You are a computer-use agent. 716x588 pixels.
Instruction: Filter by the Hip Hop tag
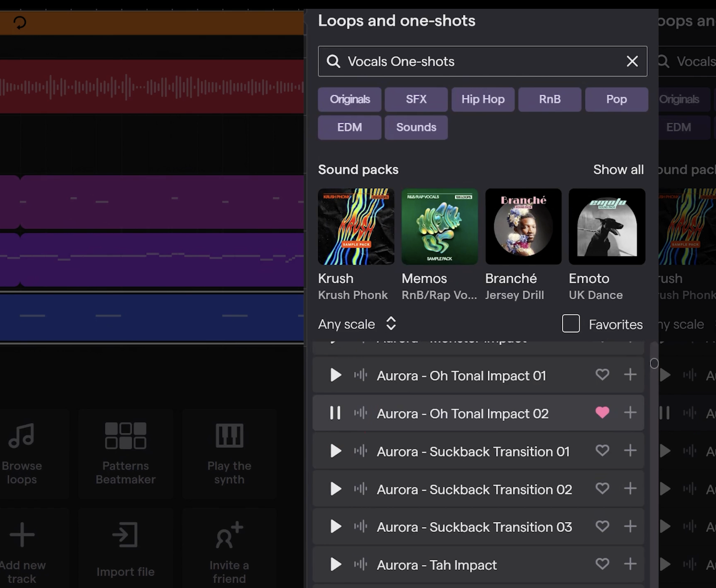click(483, 100)
